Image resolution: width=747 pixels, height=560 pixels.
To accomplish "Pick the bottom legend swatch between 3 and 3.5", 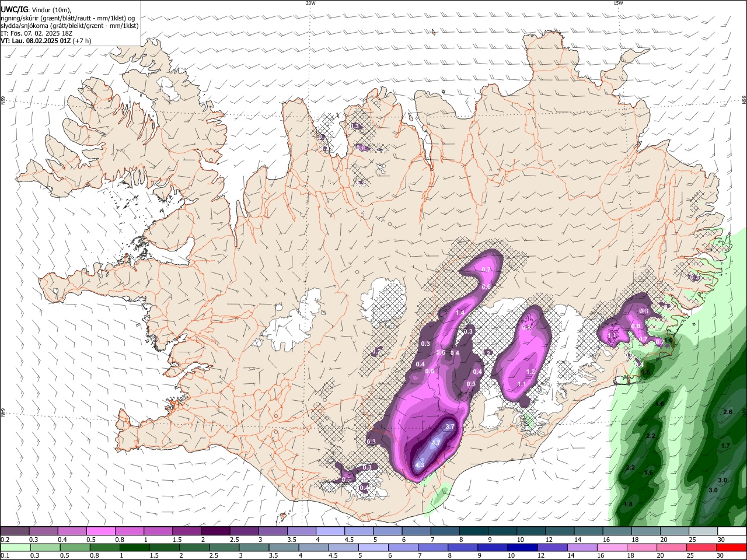I will pyautogui.click(x=254, y=548).
